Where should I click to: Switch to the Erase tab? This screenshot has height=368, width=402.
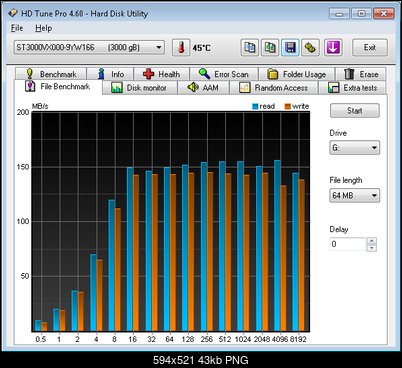pyautogui.click(x=361, y=74)
